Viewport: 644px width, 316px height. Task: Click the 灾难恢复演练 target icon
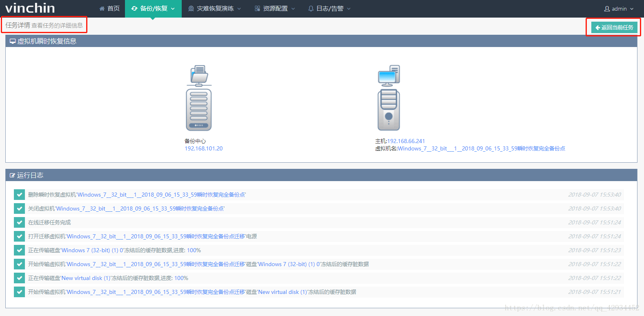[x=191, y=9]
